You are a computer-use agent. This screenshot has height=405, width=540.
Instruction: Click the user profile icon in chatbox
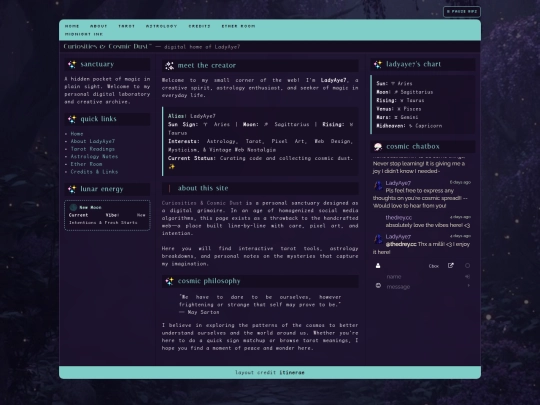[x=378, y=266]
